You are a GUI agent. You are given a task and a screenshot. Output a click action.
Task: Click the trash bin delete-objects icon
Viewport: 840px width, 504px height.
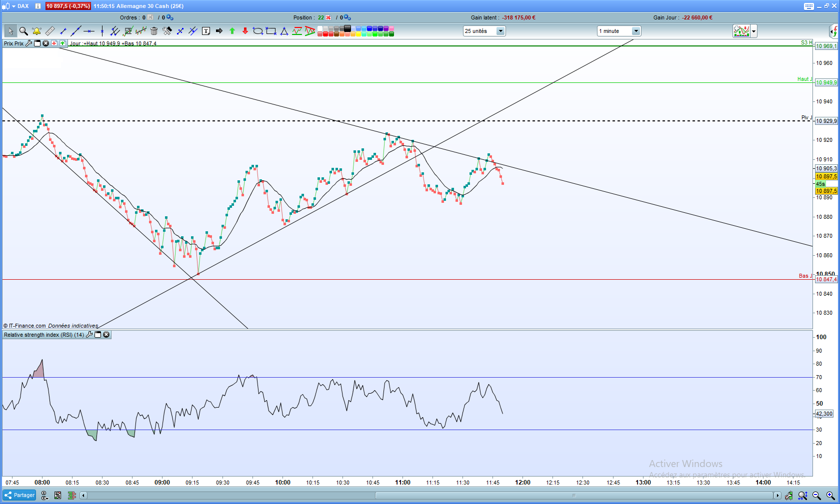click(154, 31)
